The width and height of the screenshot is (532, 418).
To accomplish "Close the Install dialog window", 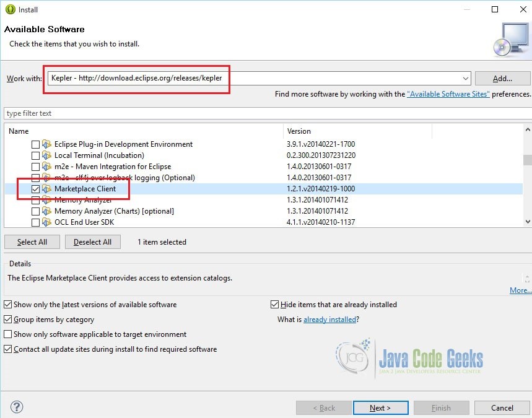I will pyautogui.click(x=523, y=9).
